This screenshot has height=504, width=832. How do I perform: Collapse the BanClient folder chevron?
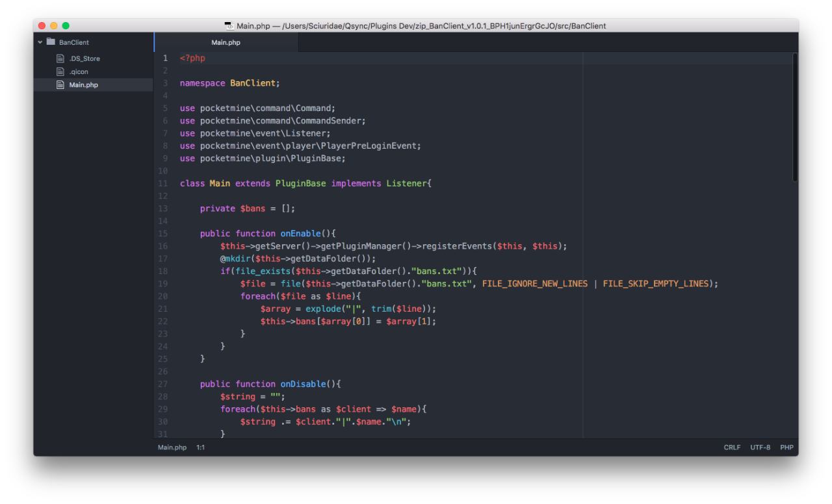[x=41, y=42]
